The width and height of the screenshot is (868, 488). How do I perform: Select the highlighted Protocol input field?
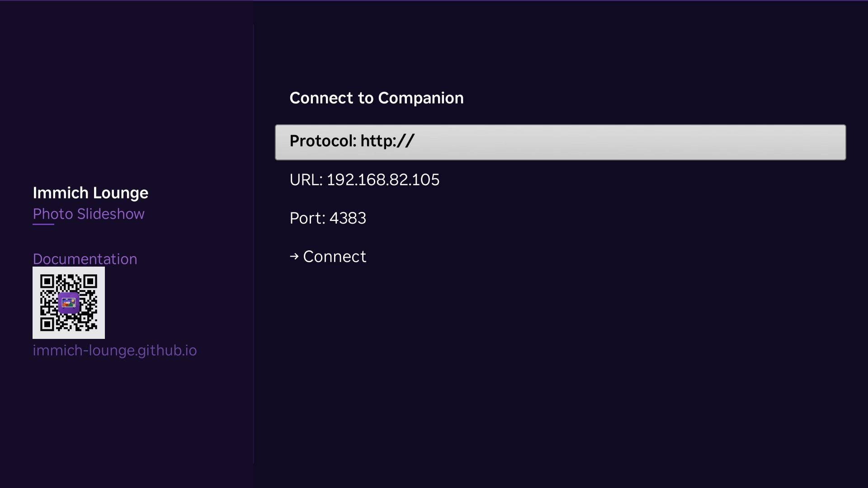coord(561,142)
